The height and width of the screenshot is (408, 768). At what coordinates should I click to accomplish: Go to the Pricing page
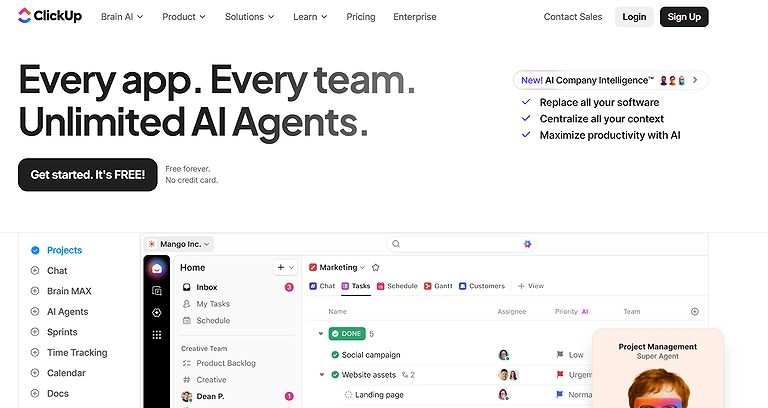[x=360, y=17]
